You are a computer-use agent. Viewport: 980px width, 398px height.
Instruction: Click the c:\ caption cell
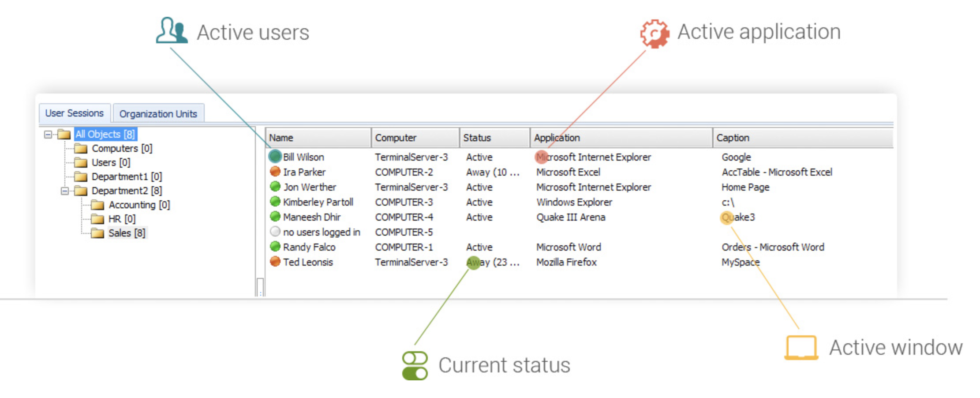coord(728,202)
